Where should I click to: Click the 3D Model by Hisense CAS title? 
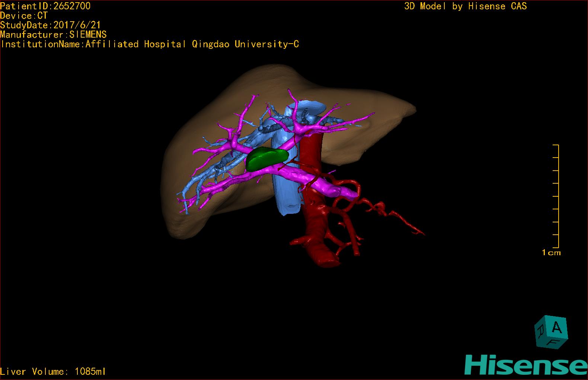466,6
